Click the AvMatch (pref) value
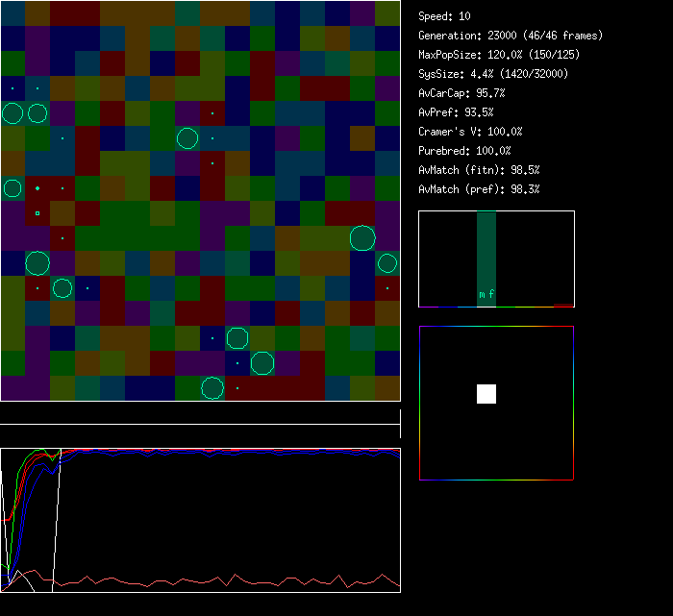The width and height of the screenshot is (673, 616). [479, 189]
